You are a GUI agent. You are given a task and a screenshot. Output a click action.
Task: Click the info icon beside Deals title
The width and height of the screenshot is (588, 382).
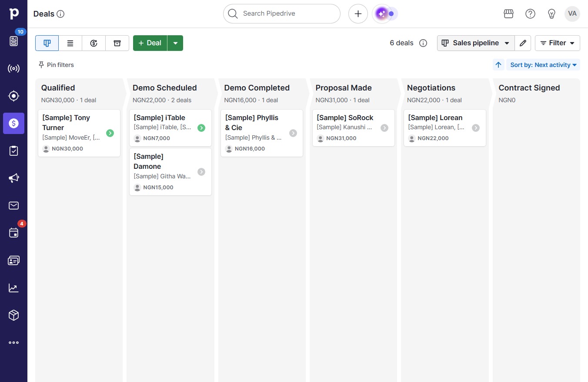(61, 14)
